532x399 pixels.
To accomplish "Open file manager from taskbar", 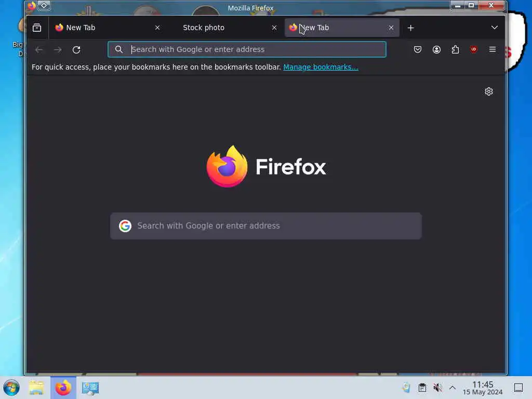I will [36, 388].
